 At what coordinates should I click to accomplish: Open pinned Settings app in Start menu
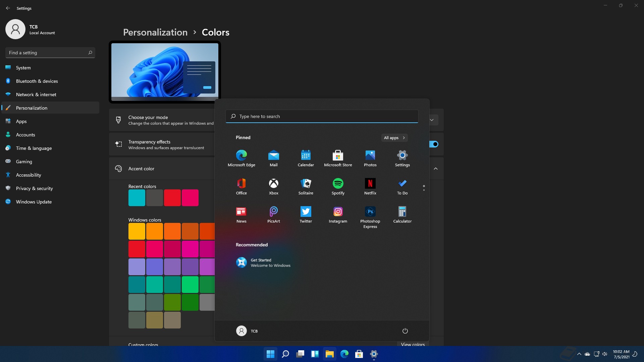tap(402, 158)
